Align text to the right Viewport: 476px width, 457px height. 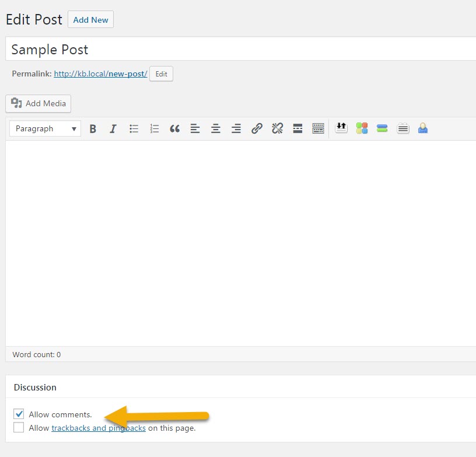tap(236, 129)
